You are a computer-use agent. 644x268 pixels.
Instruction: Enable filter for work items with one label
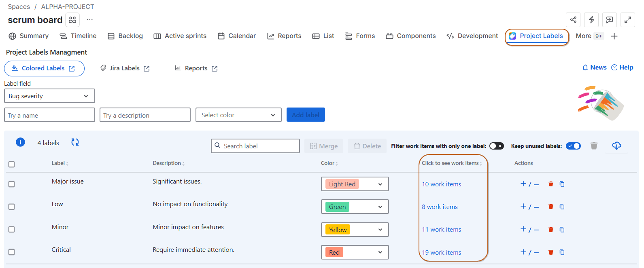pos(496,146)
